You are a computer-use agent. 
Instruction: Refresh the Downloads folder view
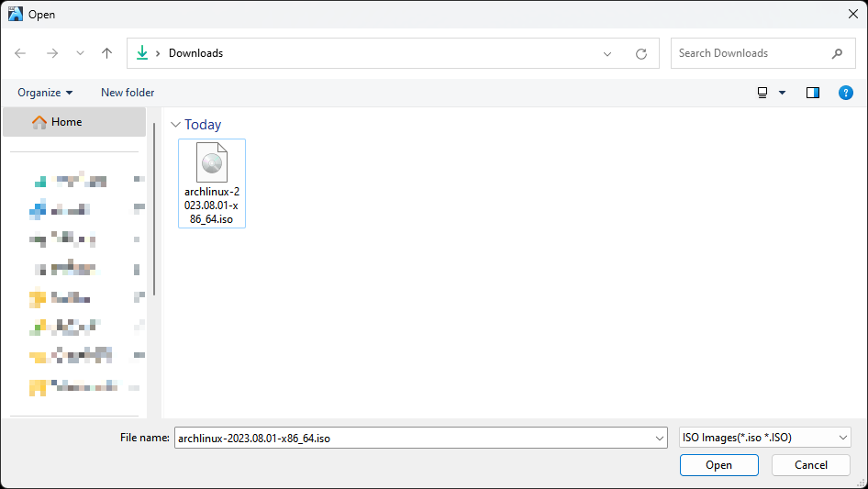641,53
